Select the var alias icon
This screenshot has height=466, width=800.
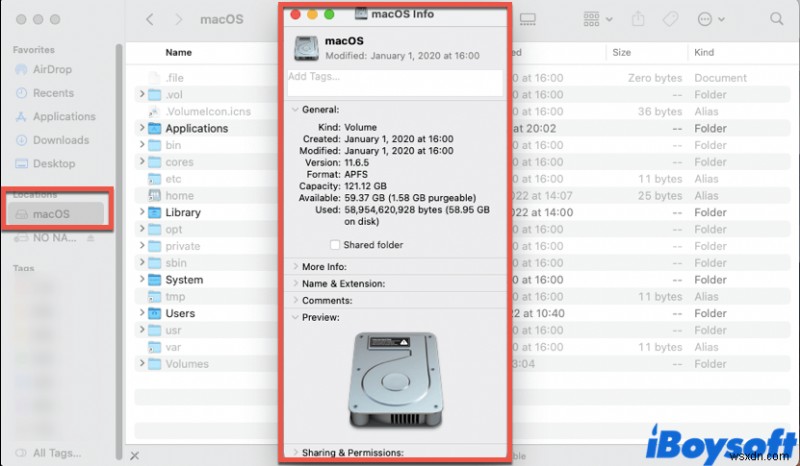coord(154,347)
